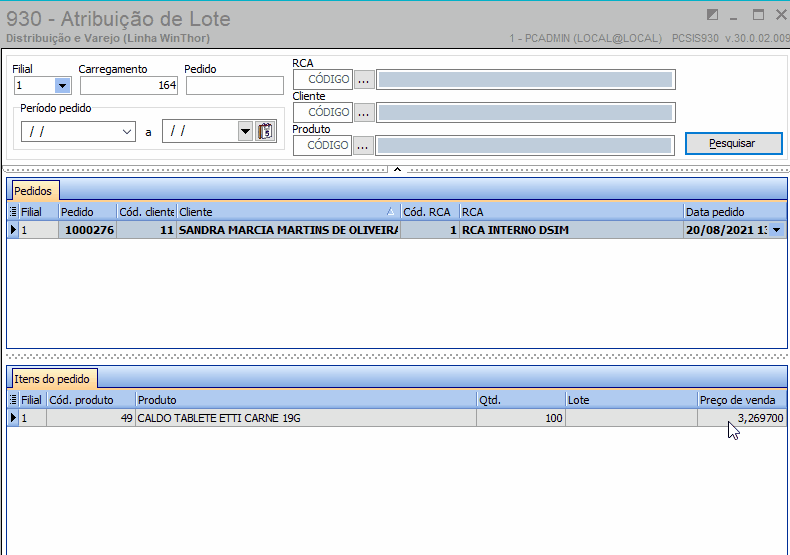Screen dimensions: 790x555
Task: Maximize the 930 Atribuição de Lote window
Action: (x=758, y=15)
